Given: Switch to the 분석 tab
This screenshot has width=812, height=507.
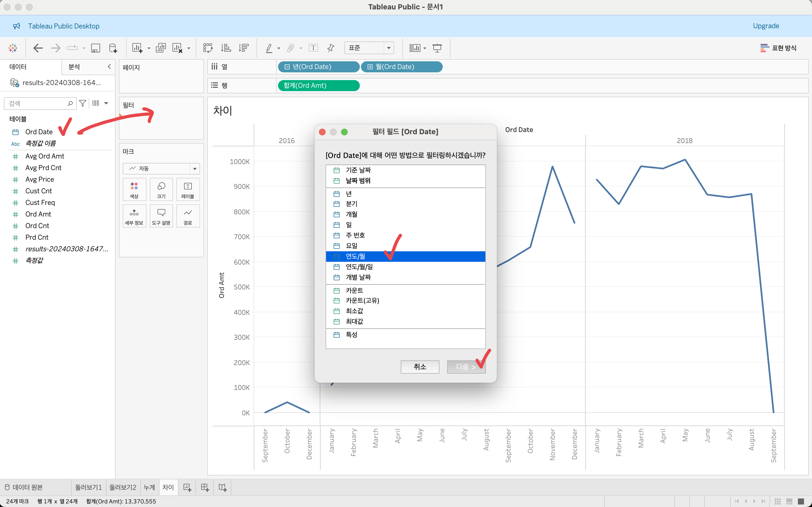Looking at the screenshot, I should coord(74,66).
